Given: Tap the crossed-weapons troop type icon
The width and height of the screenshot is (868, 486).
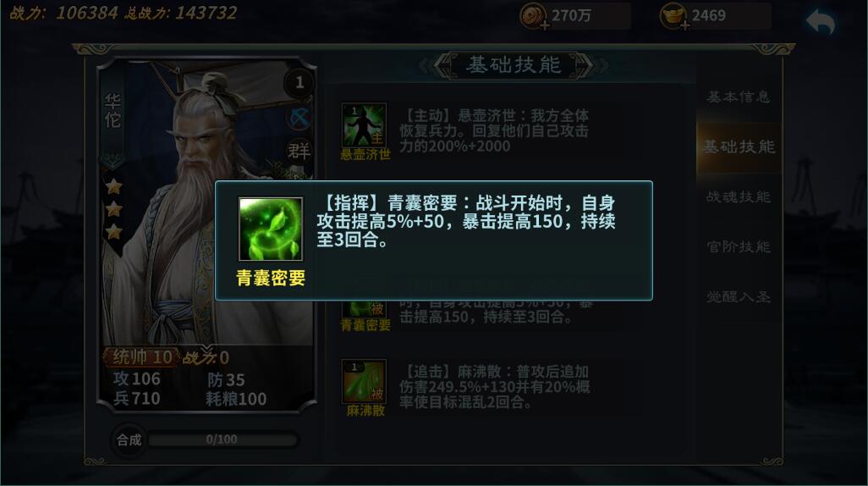Looking at the screenshot, I should [299, 118].
